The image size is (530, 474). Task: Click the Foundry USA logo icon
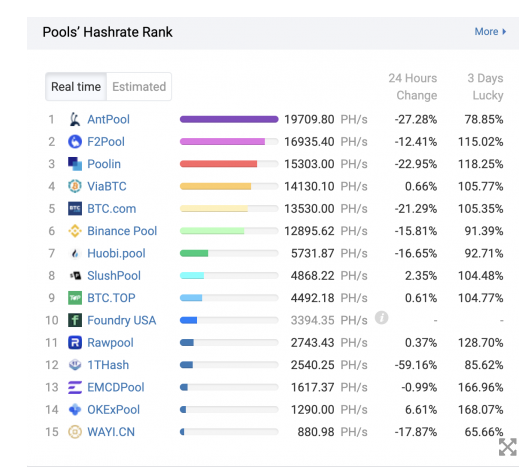75,320
